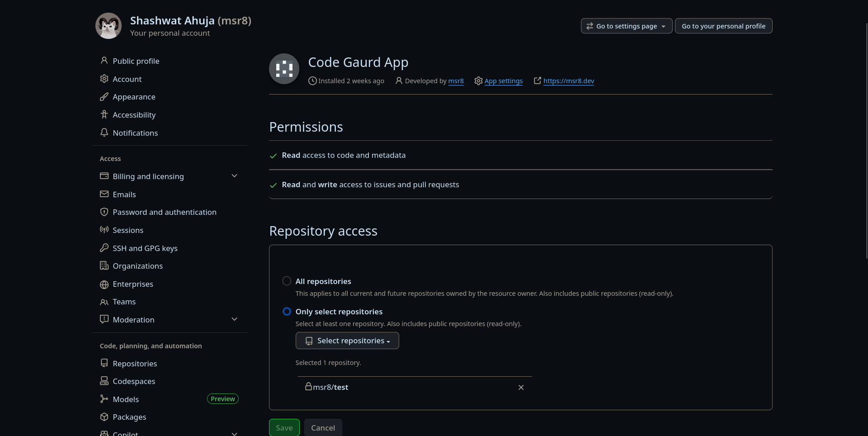Click the switch arrows icon on settings button
Viewport: 868px width, 436px height.
[x=590, y=26]
